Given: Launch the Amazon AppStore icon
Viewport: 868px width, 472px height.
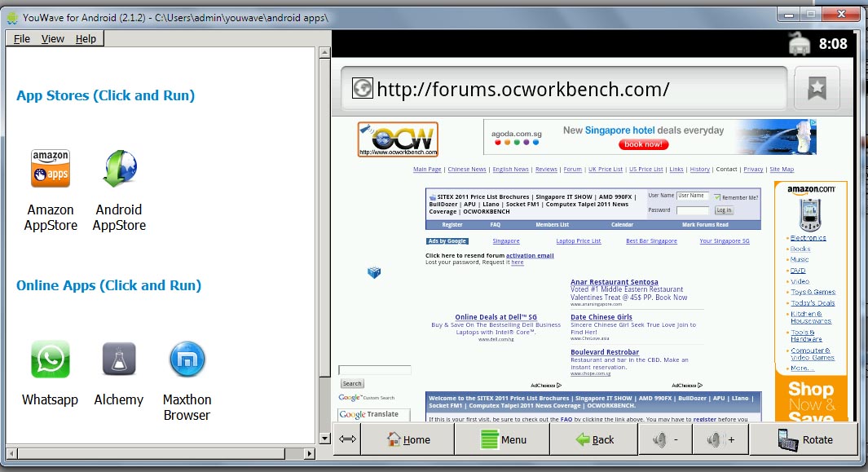Looking at the screenshot, I should 51,169.
